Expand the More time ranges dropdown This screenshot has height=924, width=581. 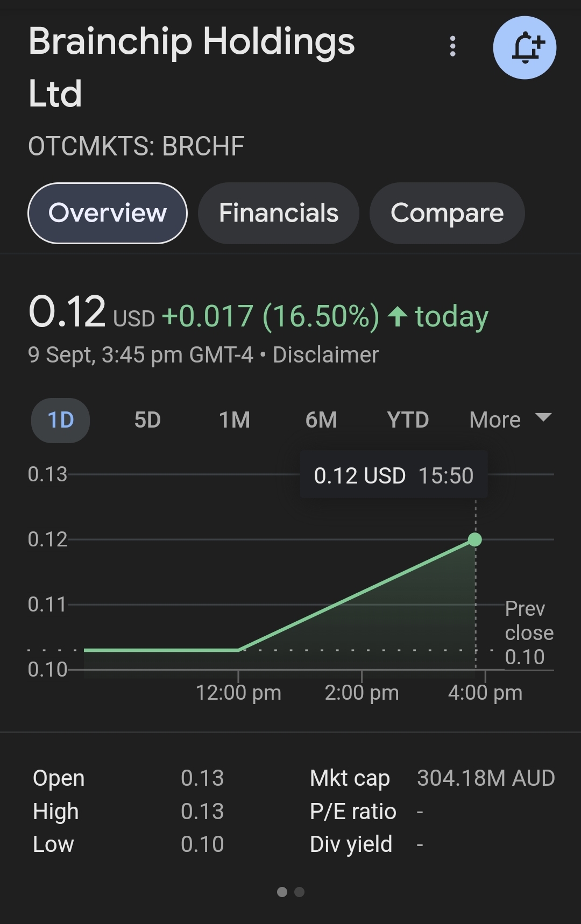click(511, 420)
